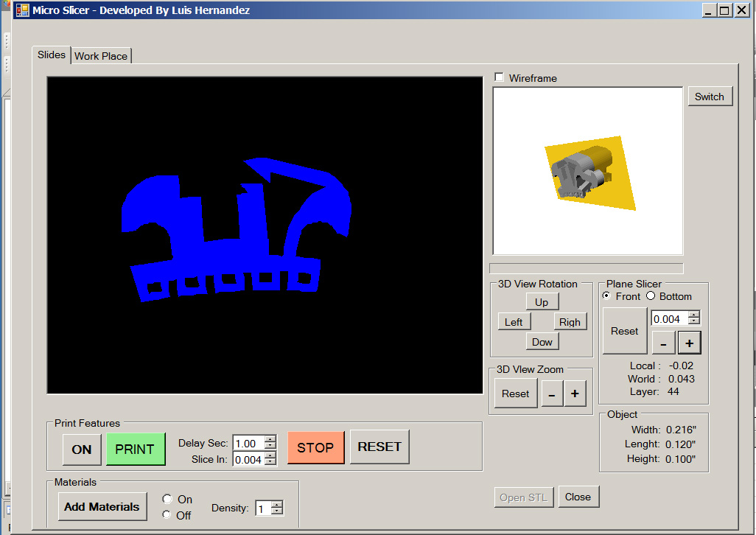Image resolution: width=756 pixels, height=535 pixels.
Task: Reset the 3D View Zoom
Action: (x=515, y=394)
